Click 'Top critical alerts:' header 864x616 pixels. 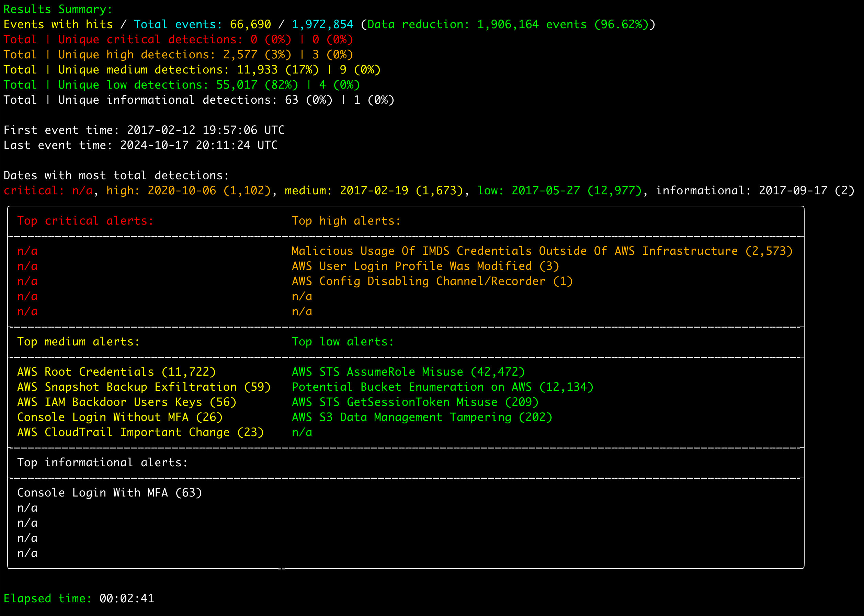(x=86, y=221)
